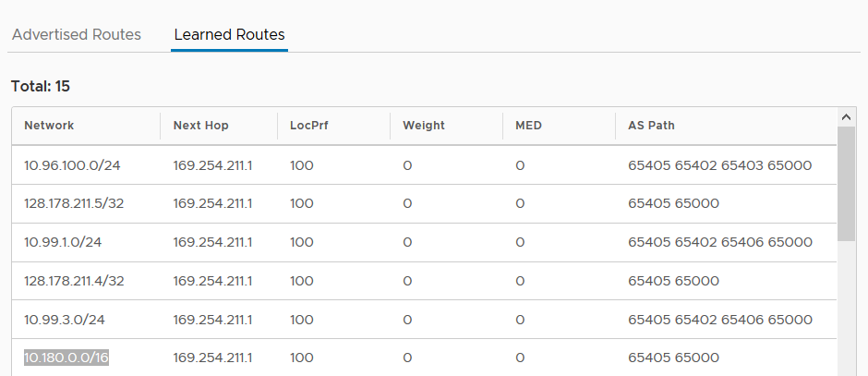The image size is (868, 376).
Task: Click the vertical scrollbar thumb
Action: pos(846,183)
